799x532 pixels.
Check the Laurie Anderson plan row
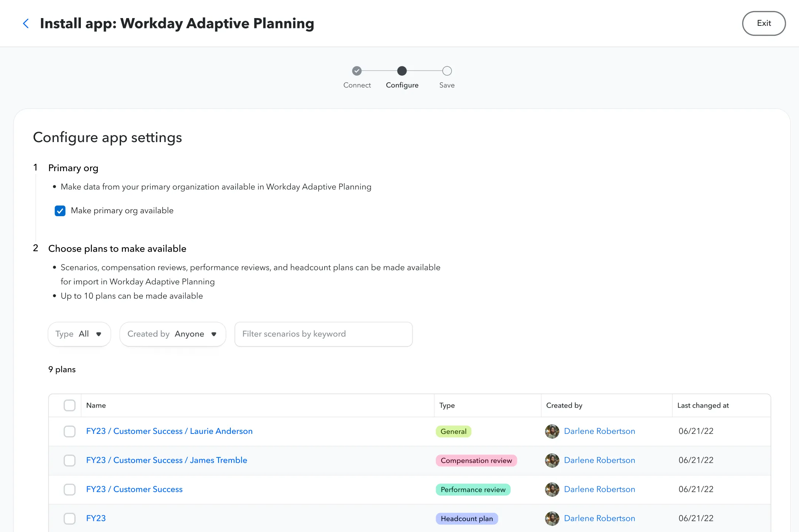pos(69,431)
